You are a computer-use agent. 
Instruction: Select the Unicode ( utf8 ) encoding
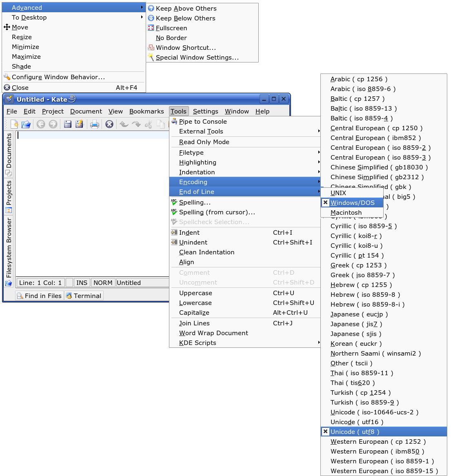coord(384,432)
